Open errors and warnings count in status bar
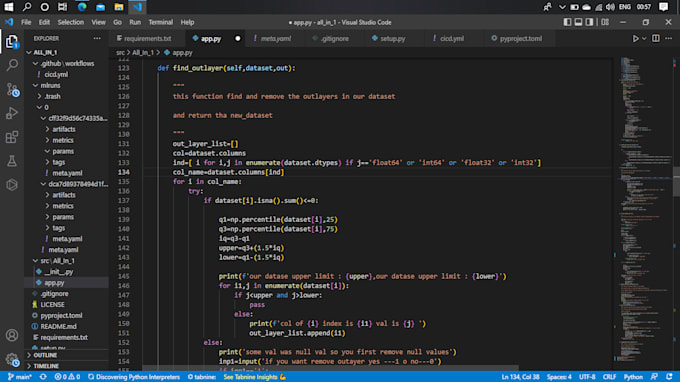Viewport: 680px width, 382px height. [67, 377]
